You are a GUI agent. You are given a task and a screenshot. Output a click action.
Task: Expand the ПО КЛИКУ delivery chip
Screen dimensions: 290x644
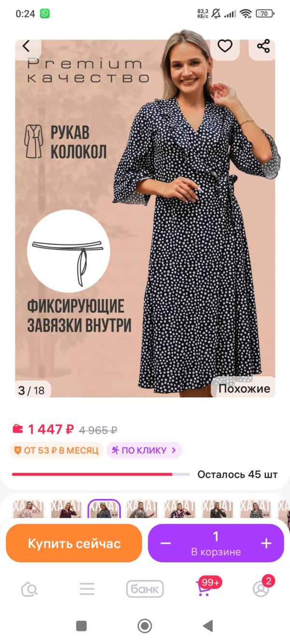tap(145, 450)
